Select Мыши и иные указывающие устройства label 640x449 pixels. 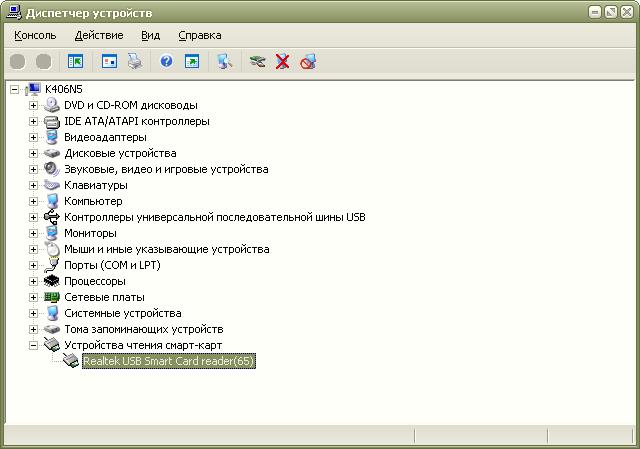pyautogui.click(x=167, y=249)
